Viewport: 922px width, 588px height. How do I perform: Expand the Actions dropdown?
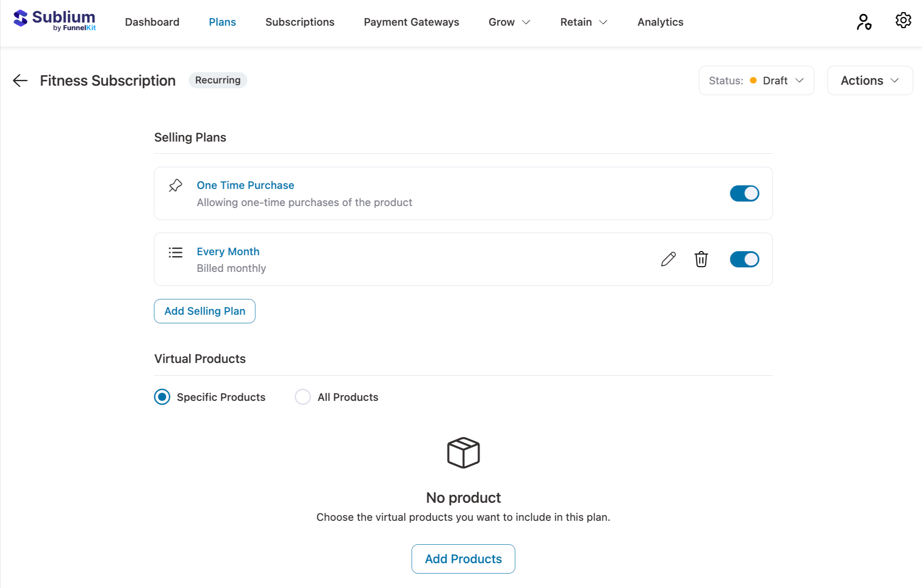pos(869,80)
